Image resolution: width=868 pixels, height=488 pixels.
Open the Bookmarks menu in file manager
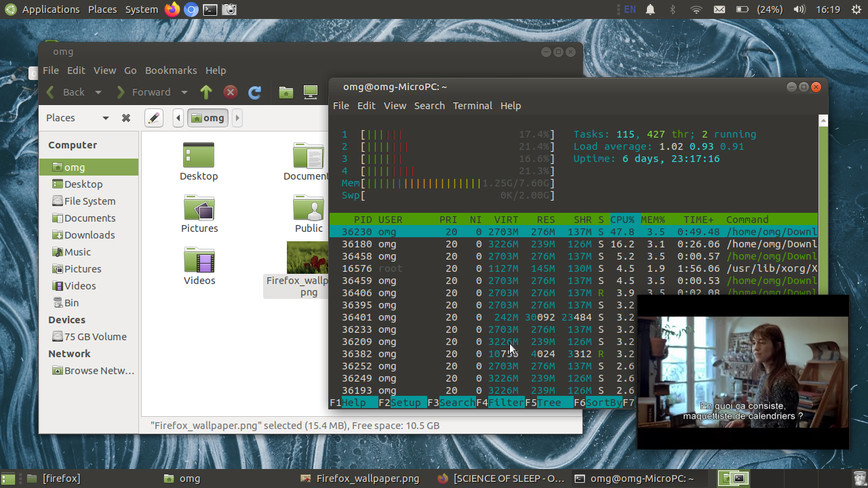click(x=171, y=70)
